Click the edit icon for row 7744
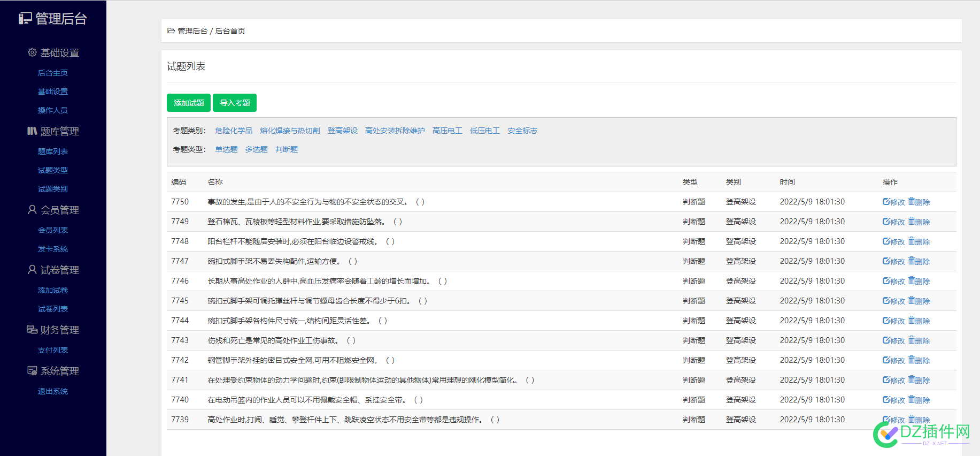This screenshot has height=456, width=980. pyautogui.click(x=886, y=320)
